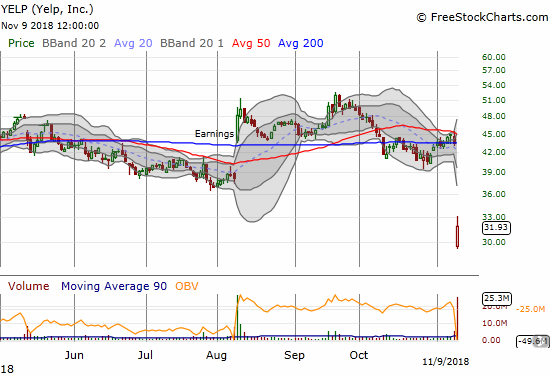This screenshot has height=375, width=550.
Task: Click the tall green August earnings volume bar
Action: 237,317
